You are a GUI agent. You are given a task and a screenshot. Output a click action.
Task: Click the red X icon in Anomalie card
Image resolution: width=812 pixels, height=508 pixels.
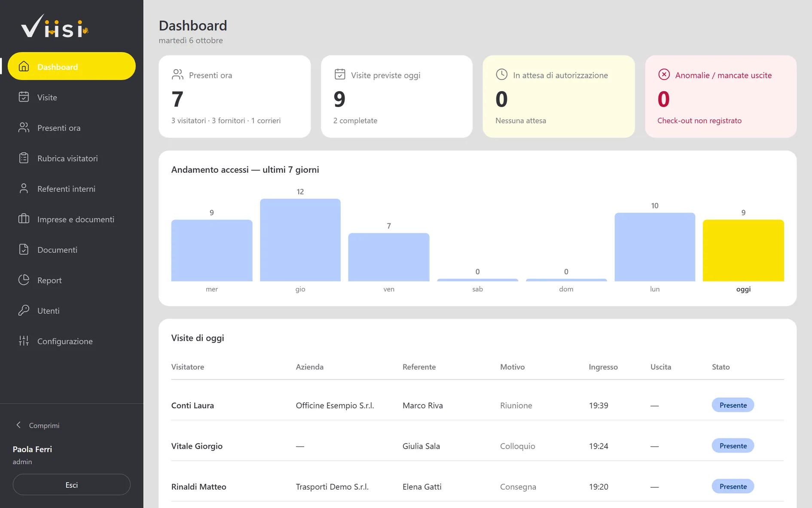tap(664, 74)
